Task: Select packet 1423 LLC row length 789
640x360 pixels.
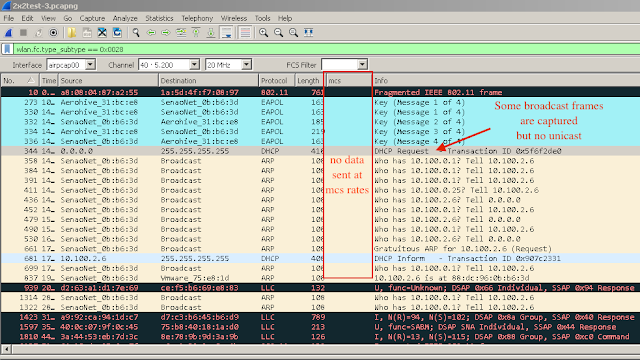Action: [320, 317]
